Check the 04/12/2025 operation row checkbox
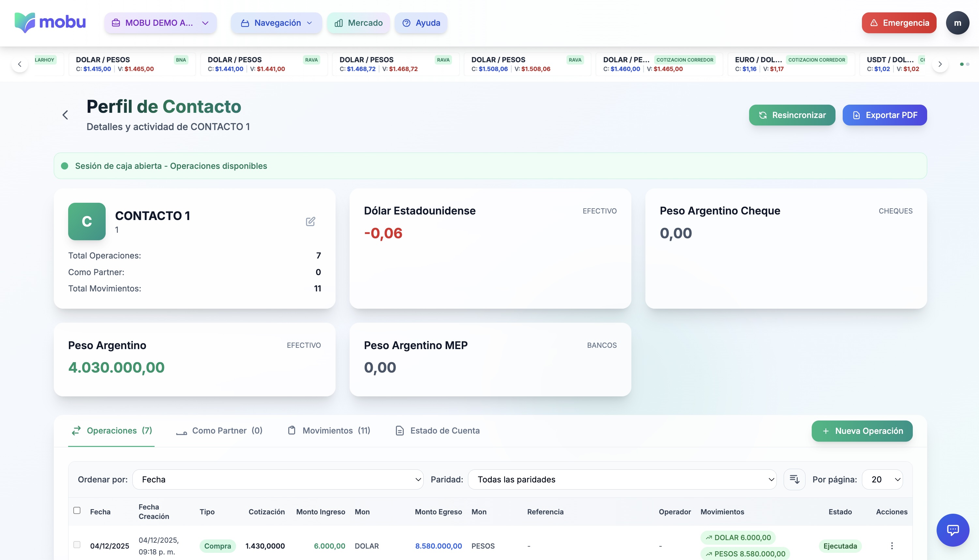Viewport: 979px width, 560px height. pos(77,545)
